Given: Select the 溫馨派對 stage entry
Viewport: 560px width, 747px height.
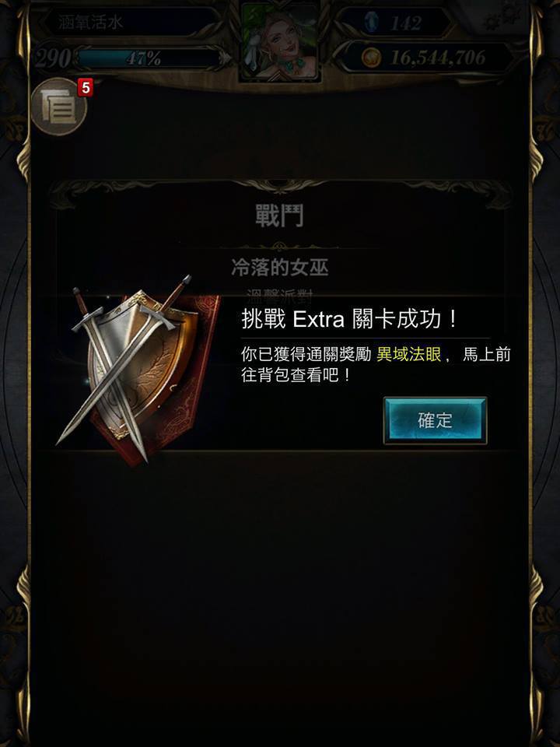Looking at the screenshot, I should point(280,296).
